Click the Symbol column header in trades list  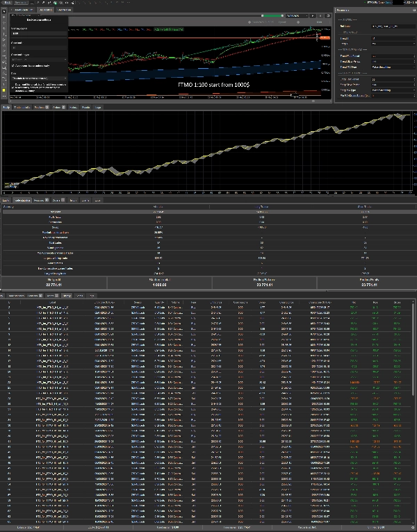click(138, 302)
